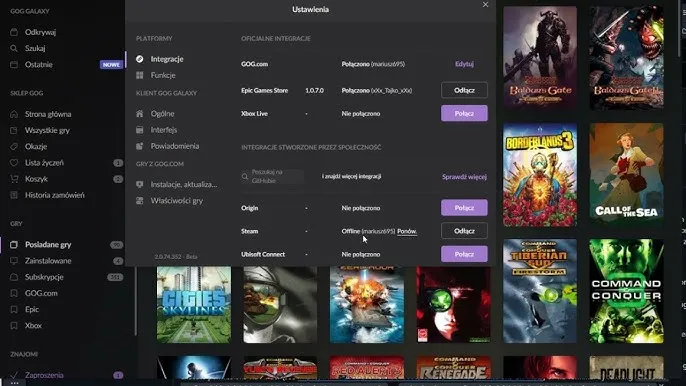Click the Zainstalowane icon
Screen dimensions: 686x386
pos(14,261)
